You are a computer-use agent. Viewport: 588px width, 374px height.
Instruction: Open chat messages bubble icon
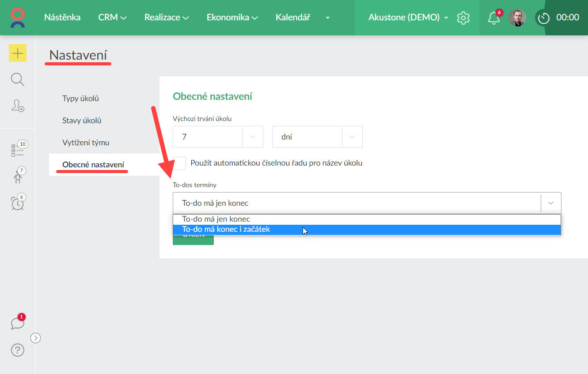pos(18,323)
